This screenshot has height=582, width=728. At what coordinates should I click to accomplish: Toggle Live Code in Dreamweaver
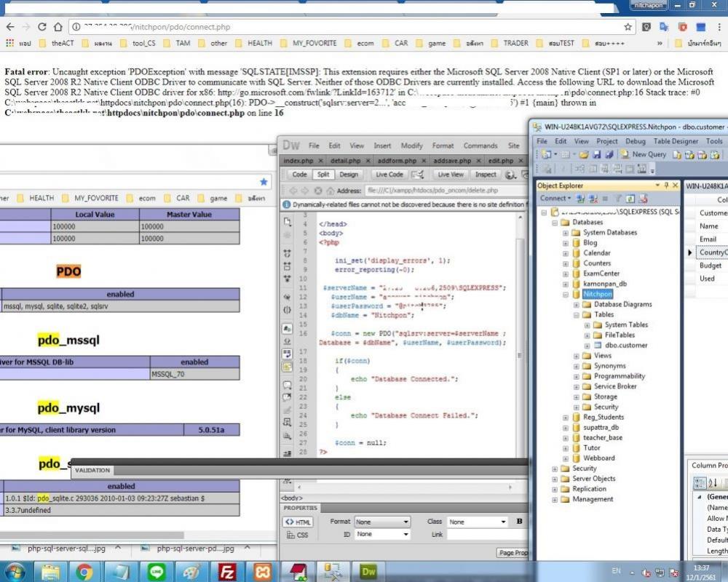point(389,175)
